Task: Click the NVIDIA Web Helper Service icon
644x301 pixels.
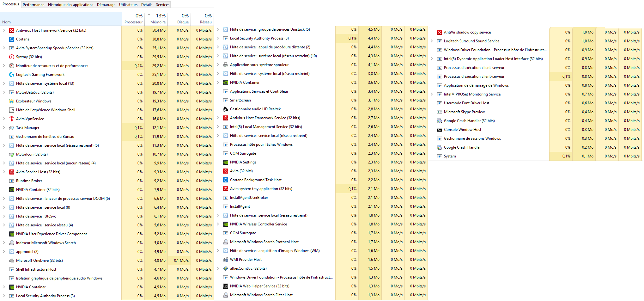Action: coord(226,286)
